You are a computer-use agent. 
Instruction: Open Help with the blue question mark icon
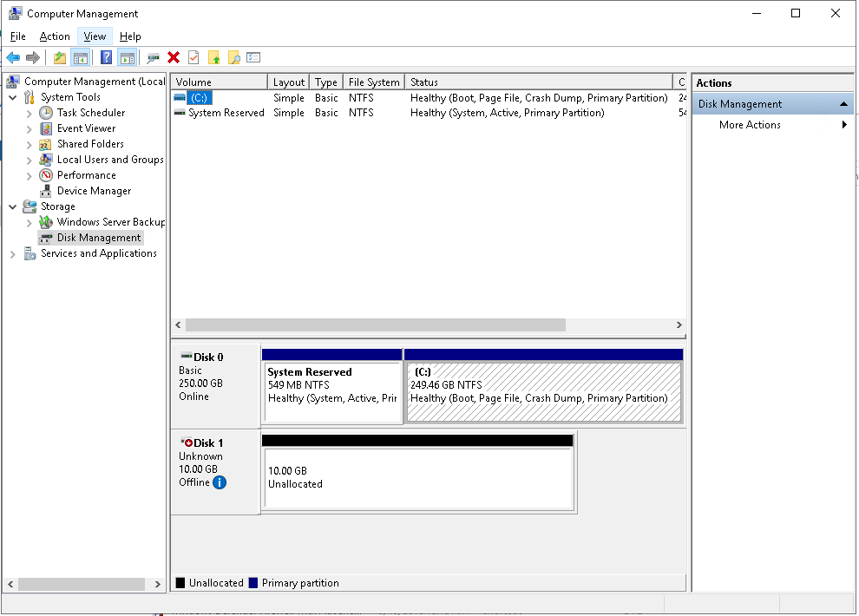[106, 58]
